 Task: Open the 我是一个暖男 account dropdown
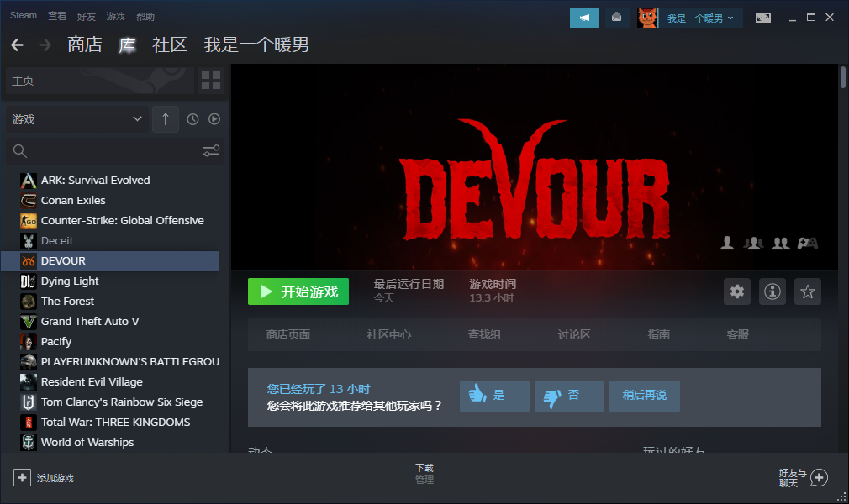pyautogui.click(x=701, y=18)
